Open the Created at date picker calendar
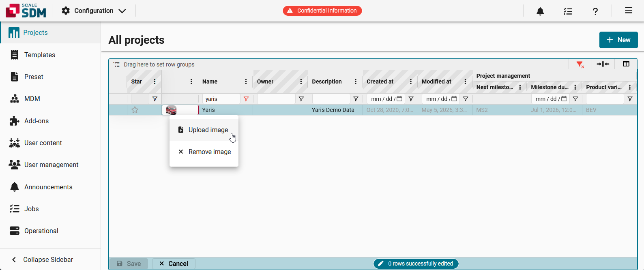 coord(399,99)
